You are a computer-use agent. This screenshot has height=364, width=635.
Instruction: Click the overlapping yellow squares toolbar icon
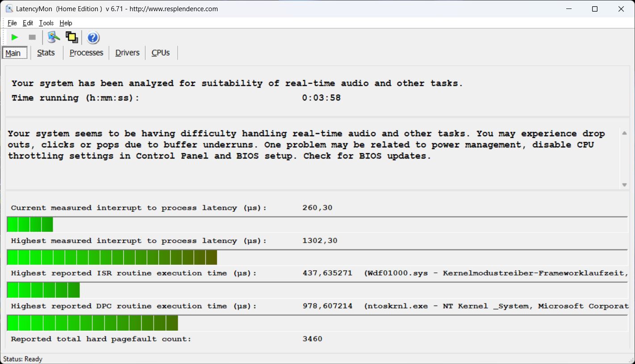[71, 38]
